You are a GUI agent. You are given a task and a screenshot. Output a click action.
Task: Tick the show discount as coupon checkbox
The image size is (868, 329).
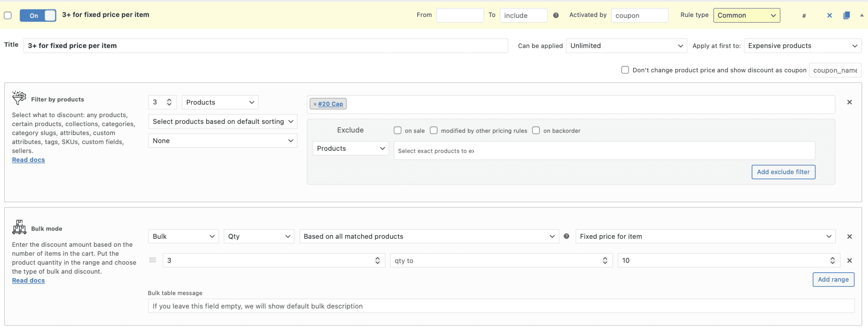pyautogui.click(x=625, y=70)
